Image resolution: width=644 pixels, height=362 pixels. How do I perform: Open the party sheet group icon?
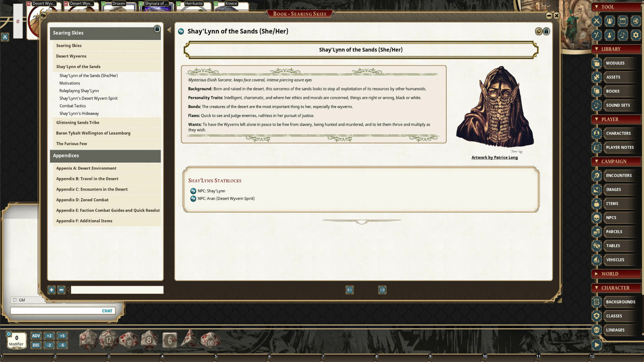coord(609,21)
